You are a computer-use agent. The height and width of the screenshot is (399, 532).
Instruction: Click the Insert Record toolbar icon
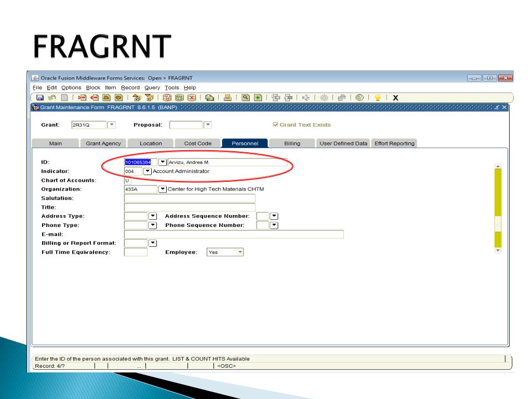[x=82, y=98]
